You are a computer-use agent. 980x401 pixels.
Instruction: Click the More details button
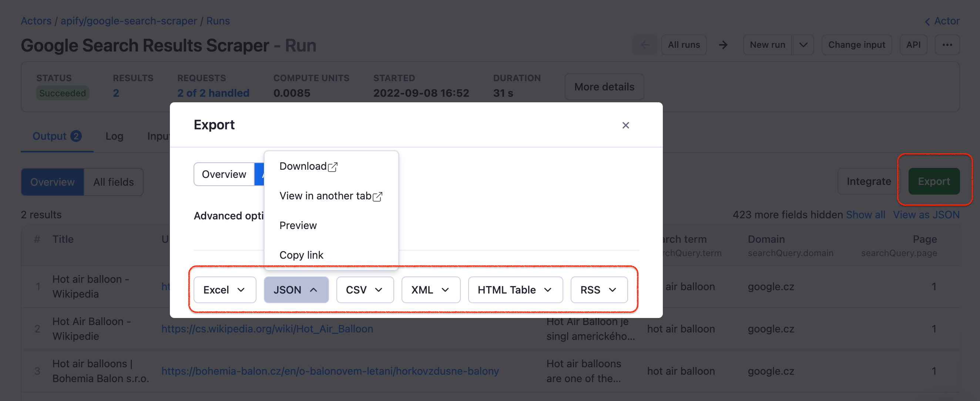[604, 87]
